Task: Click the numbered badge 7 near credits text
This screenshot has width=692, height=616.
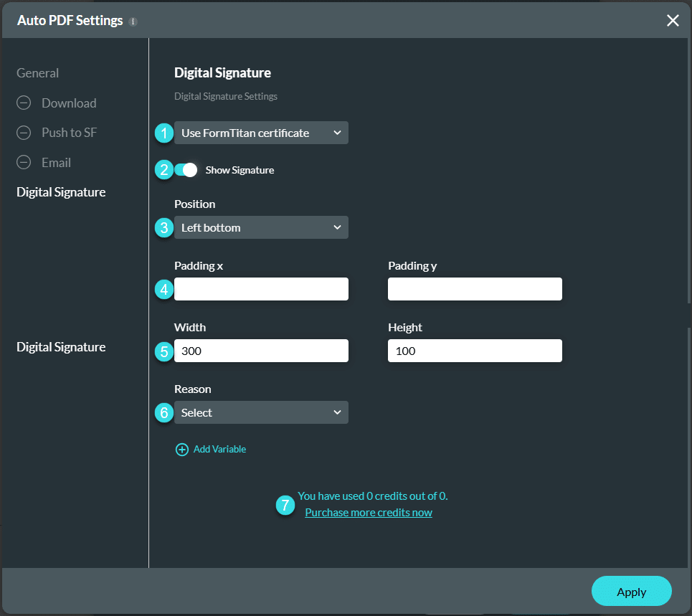Action: (285, 505)
